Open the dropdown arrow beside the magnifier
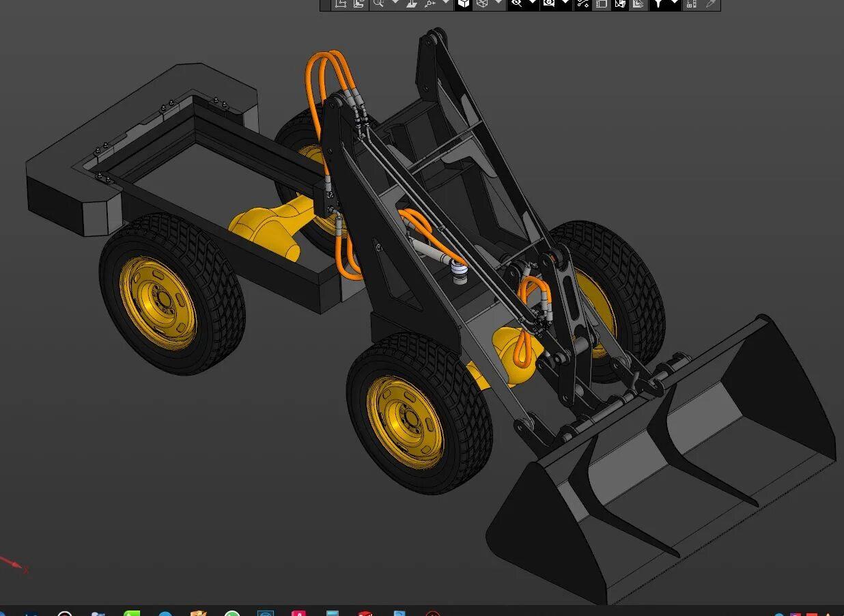844x616 pixels. 395,3
